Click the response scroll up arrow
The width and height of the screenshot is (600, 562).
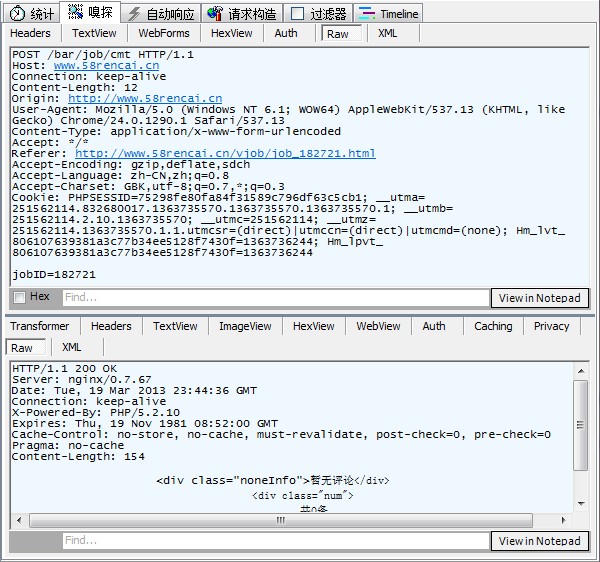tap(581, 371)
